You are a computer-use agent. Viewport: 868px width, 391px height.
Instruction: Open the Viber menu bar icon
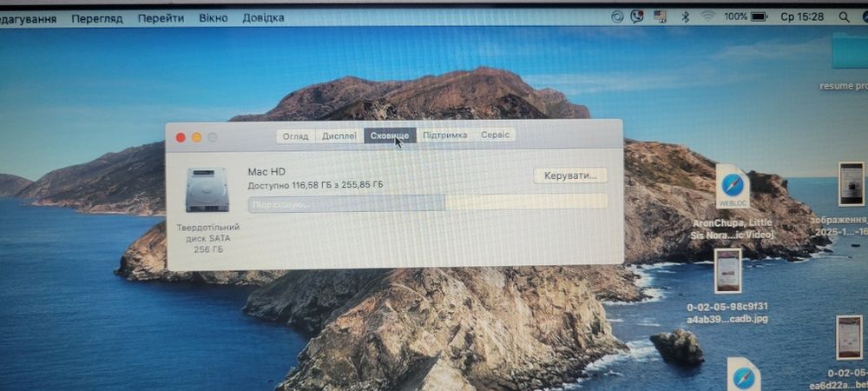pos(638,17)
